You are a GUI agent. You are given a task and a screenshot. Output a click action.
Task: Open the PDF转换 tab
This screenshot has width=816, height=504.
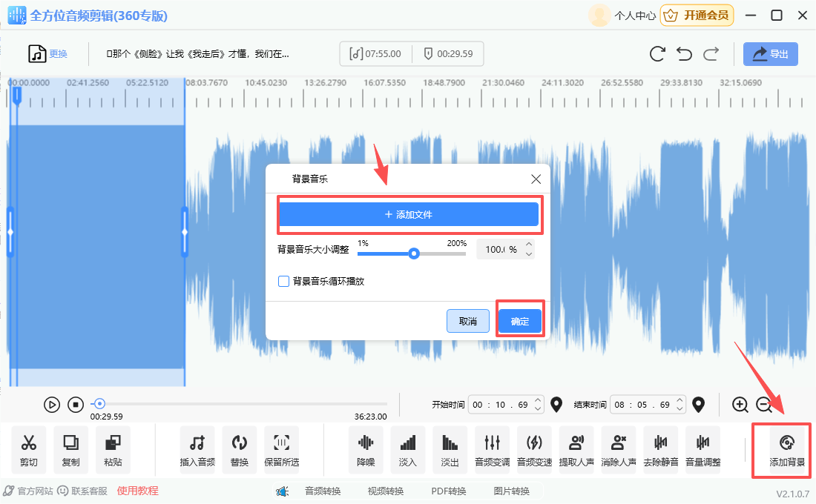[x=449, y=491]
